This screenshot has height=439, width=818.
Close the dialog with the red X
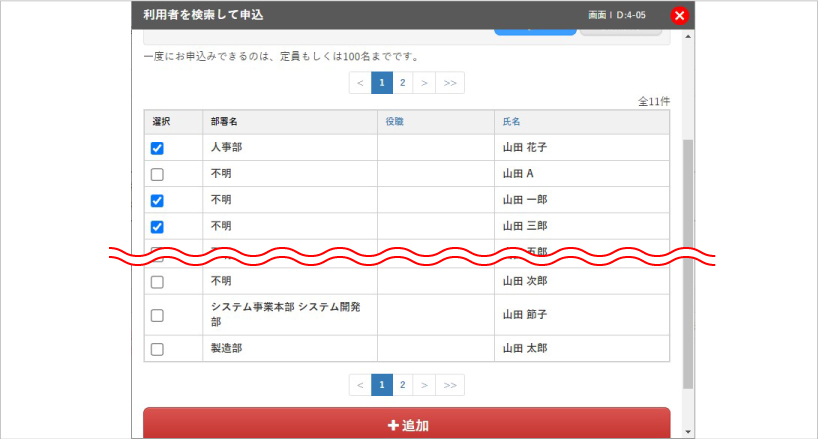(680, 16)
